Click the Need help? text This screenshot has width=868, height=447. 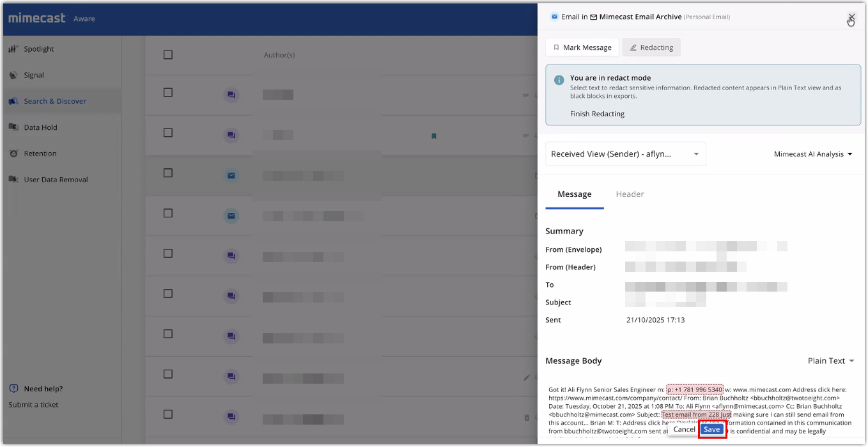tap(43, 389)
